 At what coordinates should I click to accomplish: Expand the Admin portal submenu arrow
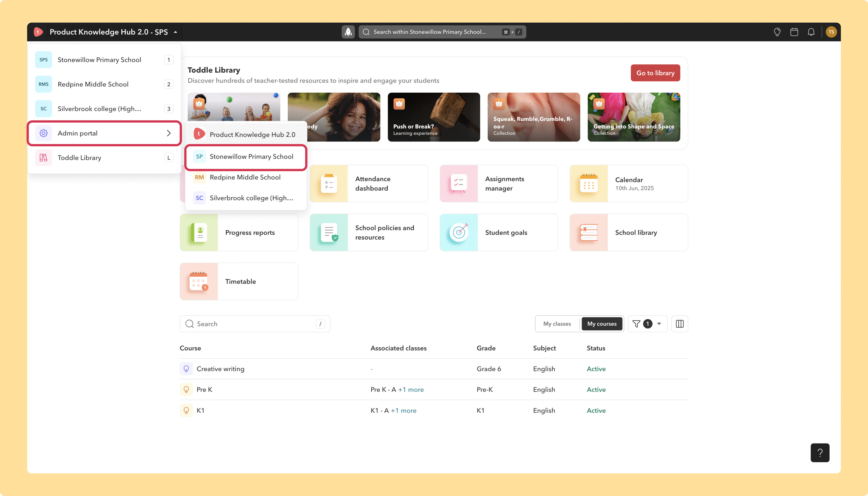pos(169,133)
